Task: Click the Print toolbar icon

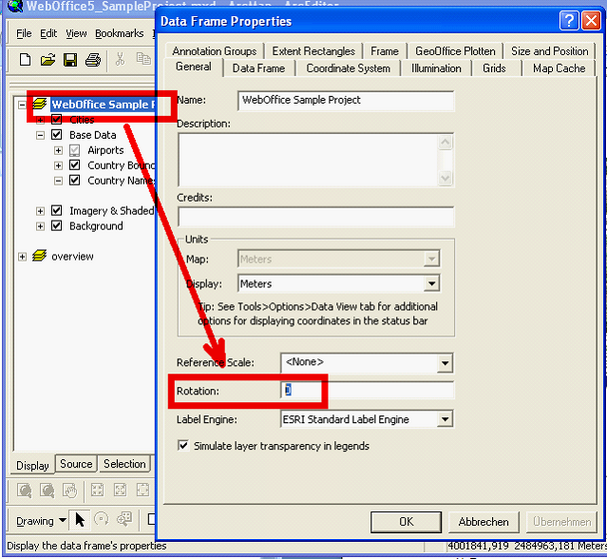Action: point(93,60)
